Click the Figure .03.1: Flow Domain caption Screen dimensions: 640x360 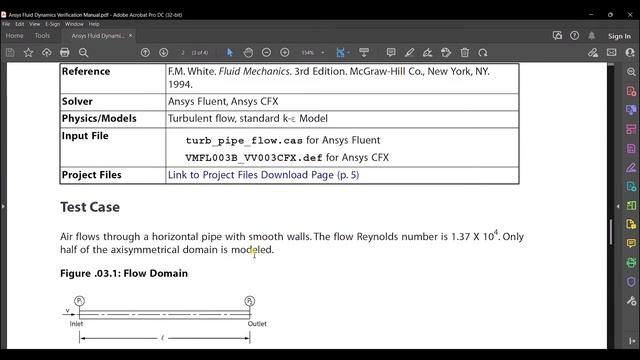124,273
